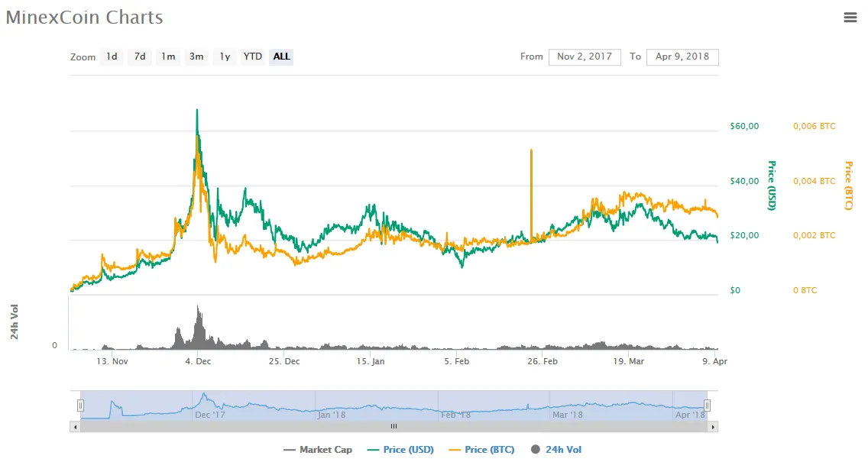Click the 4. Dec date label
The height and width of the screenshot is (462, 868).
click(198, 361)
